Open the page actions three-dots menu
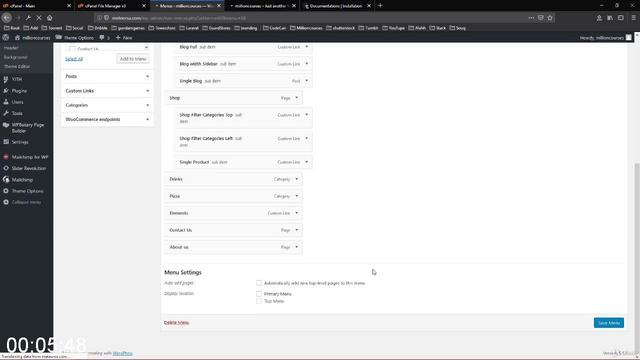 tap(531, 18)
